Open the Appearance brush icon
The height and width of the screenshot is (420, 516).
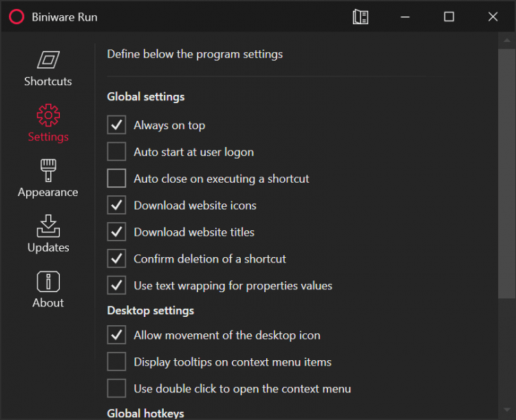coord(48,170)
